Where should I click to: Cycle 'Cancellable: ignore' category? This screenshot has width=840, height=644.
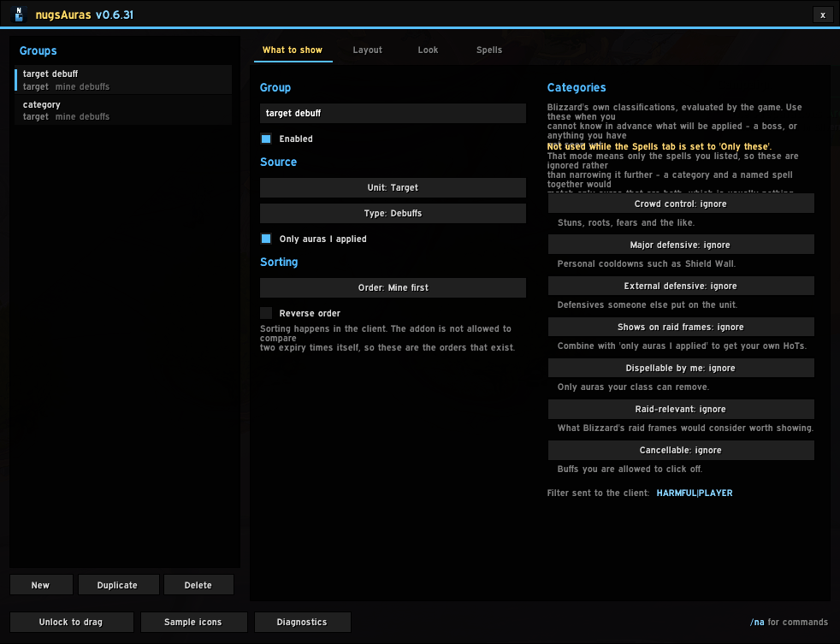pos(681,450)
